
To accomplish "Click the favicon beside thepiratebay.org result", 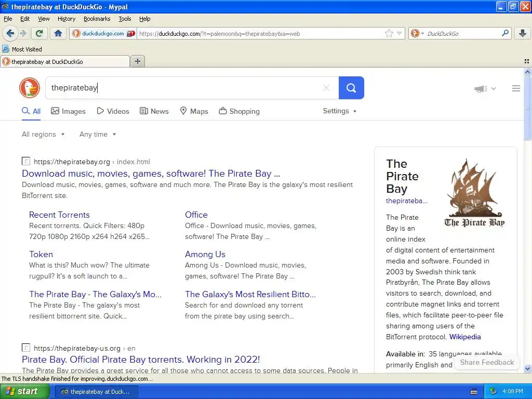I will [26, 162].
